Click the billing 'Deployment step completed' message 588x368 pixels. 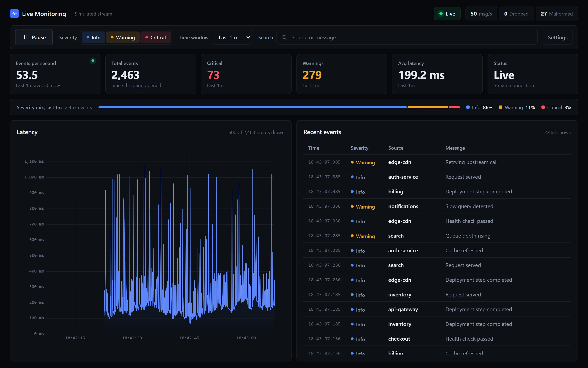pos(478,192)
